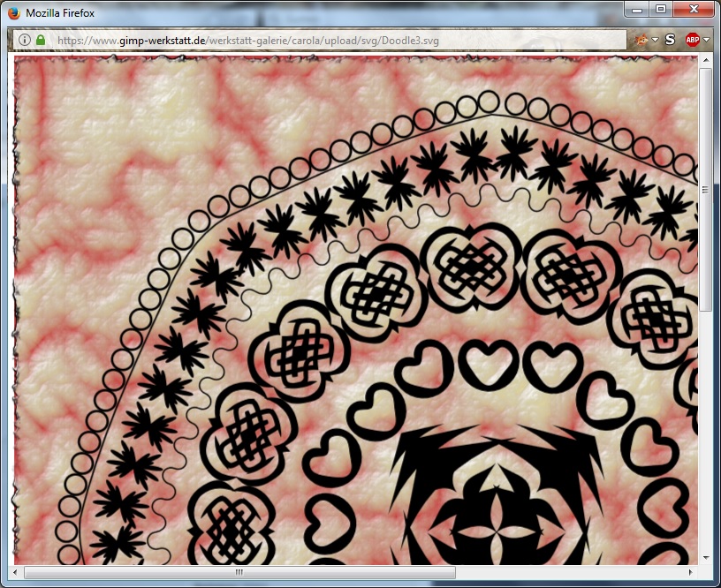The image size is (721, 588).
Task: Click the Doodle3.svg mandala center flower
Action: pyautogui.click(x=496, y=531)
